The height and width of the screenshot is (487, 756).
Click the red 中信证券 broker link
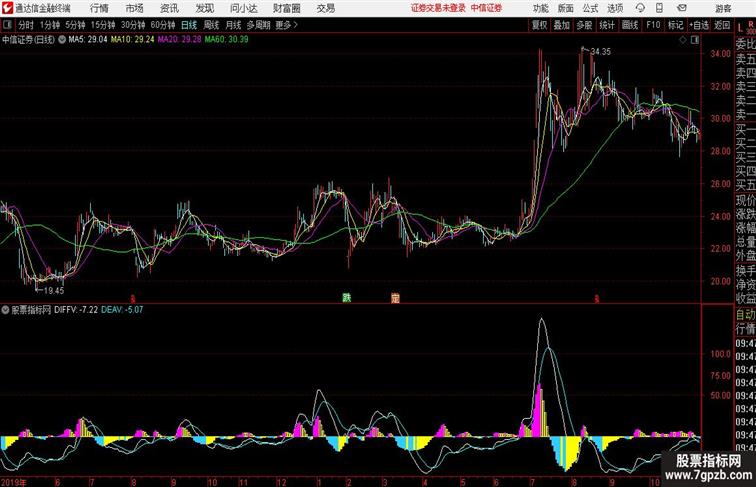click(486, 8)
